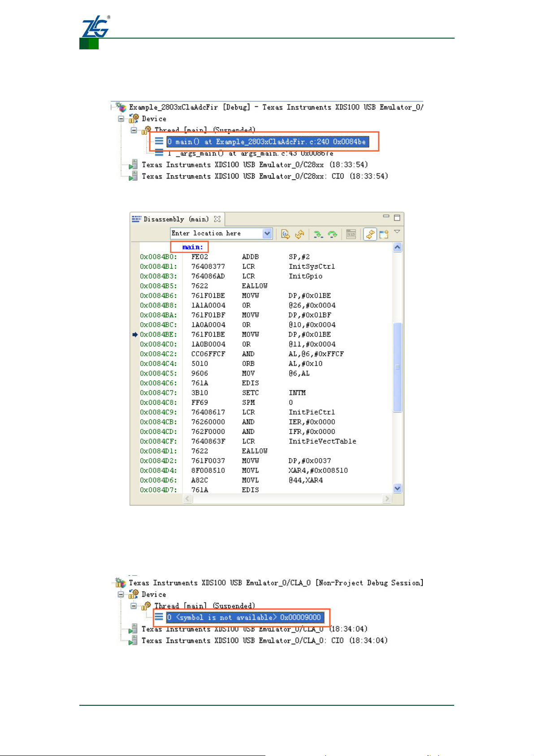Viewport: 534px width, 756px height.
Task: Minimize the Disassembly view panel
Action: click(x=386, y=216)
